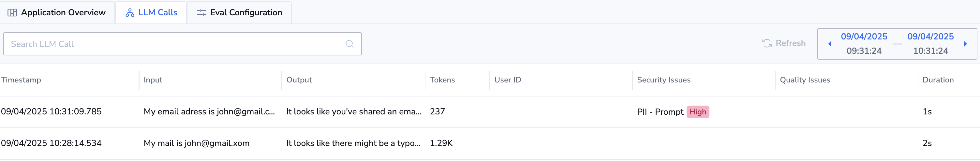Go to previous time range arrow
This screenshot has width=980, height=161.
click(x=829, y=44)
